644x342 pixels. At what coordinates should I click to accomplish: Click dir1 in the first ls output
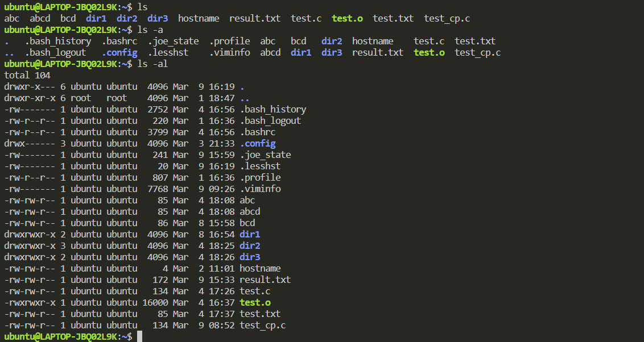pos(96,18)
